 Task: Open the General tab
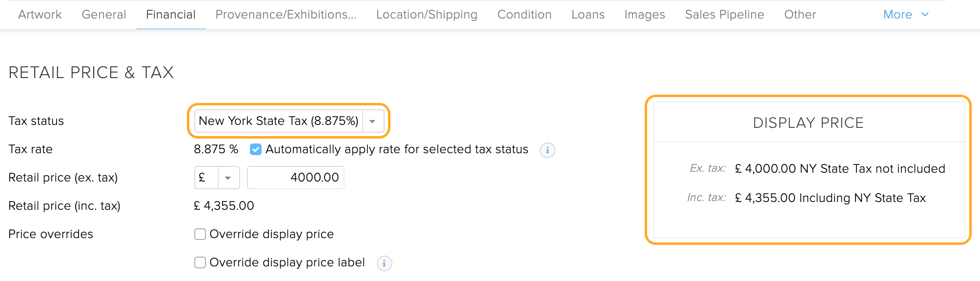[104, 15]
